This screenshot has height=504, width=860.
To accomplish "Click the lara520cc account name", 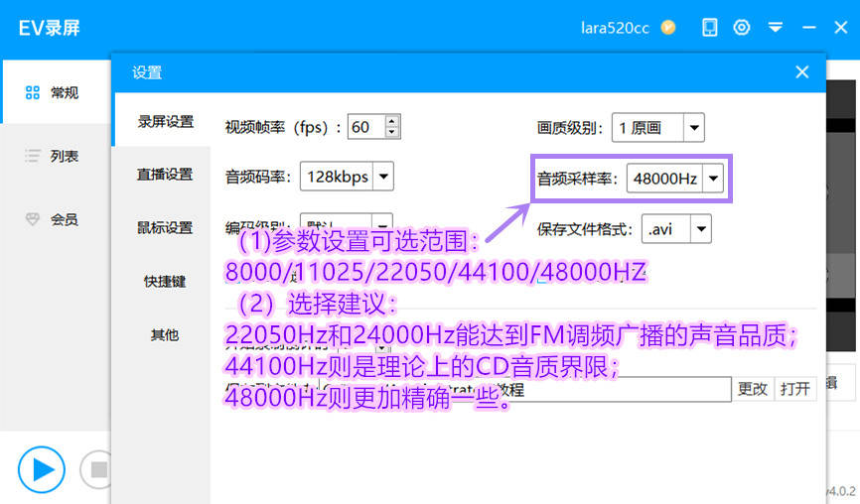I will [615, 28].
